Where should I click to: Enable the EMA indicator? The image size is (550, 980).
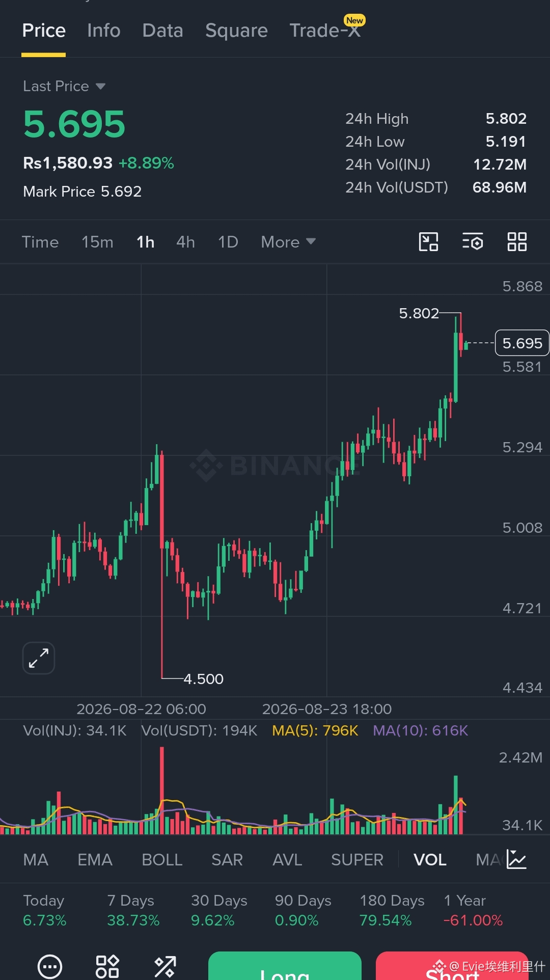95,860
